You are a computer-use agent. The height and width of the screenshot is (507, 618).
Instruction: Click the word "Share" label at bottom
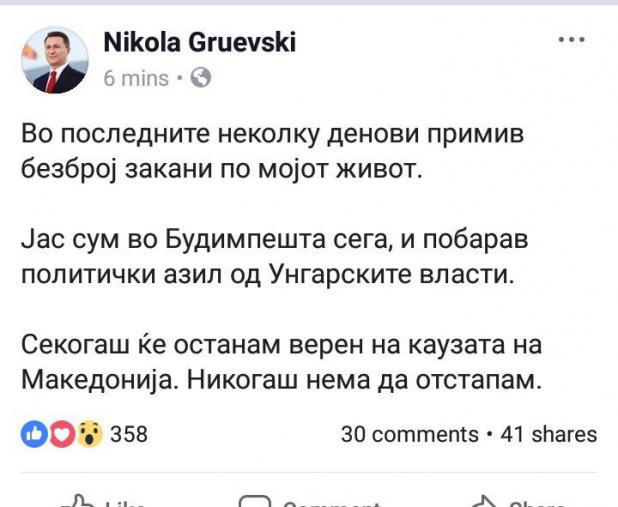click(x=538, y=503)
